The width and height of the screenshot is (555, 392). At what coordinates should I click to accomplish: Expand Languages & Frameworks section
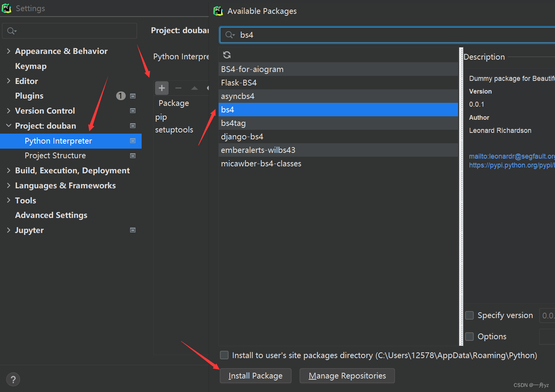pyautogui.click(x=8, y=186)
